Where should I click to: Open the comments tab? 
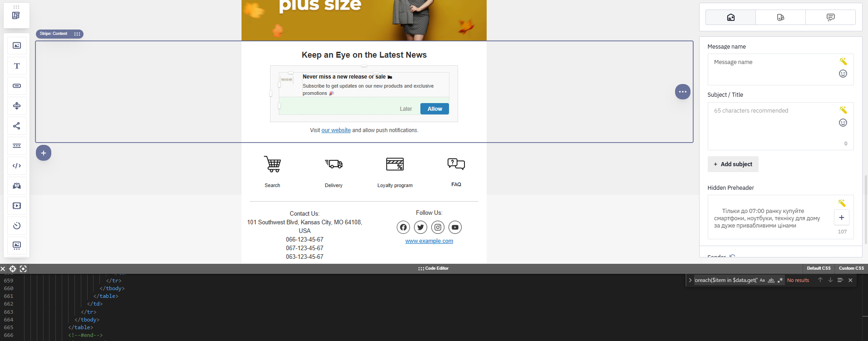(830, 17)
